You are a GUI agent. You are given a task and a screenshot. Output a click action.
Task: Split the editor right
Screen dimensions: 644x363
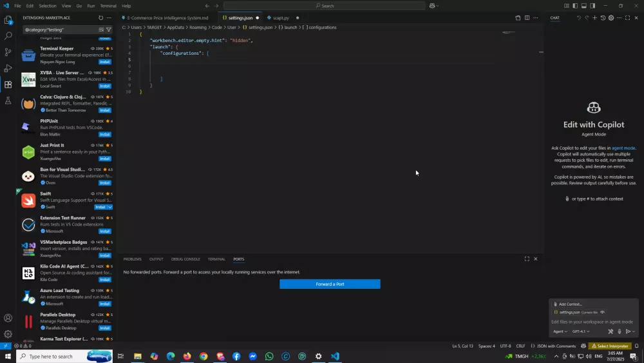click(x=527, y=18)
